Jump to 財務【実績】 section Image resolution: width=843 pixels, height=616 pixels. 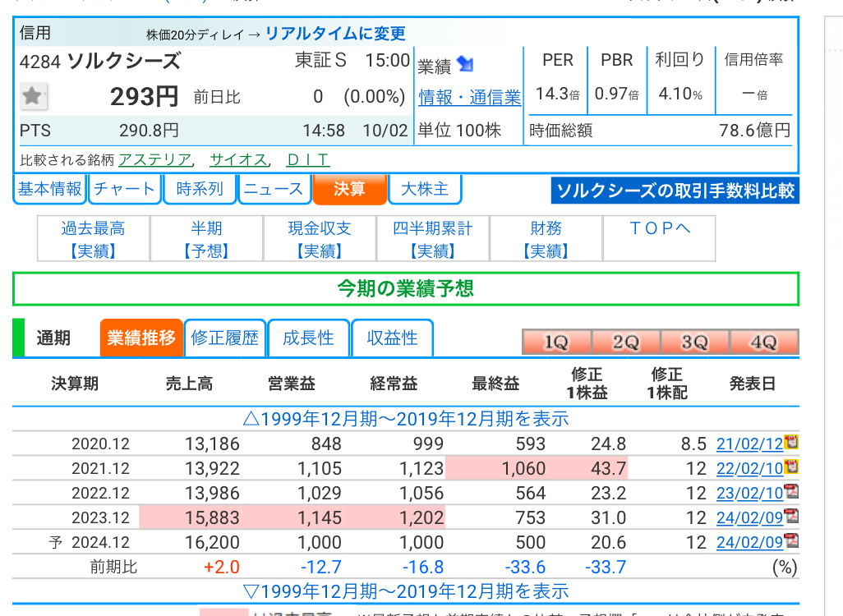(546, 239)
